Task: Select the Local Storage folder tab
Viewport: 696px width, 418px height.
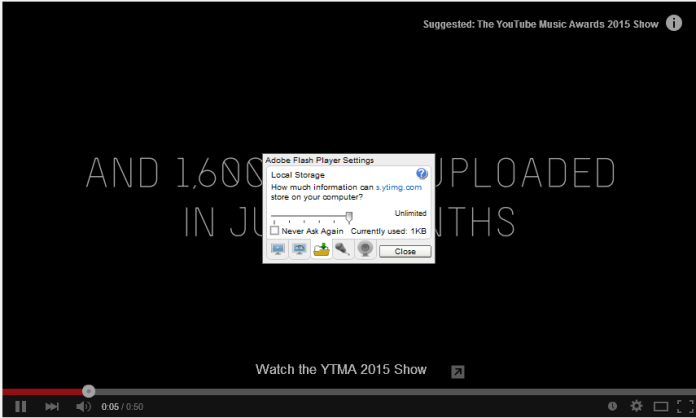Action: coord(321,249)
